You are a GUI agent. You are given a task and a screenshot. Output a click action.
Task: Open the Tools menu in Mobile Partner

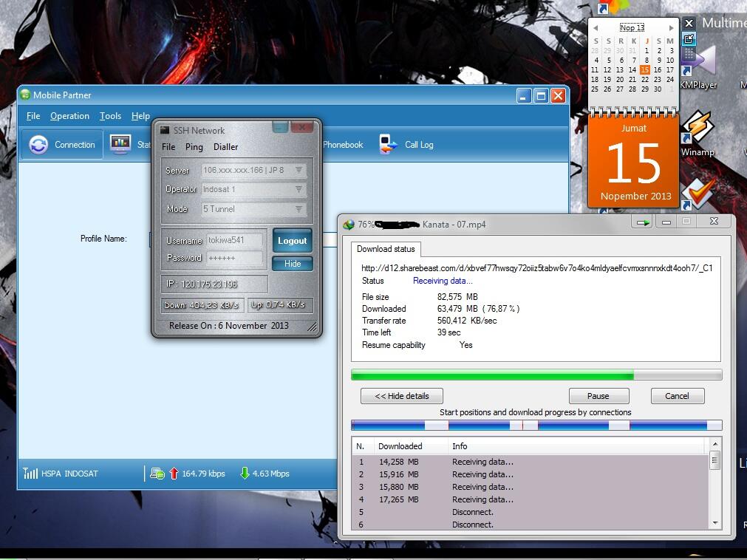[x=110, y=116]
